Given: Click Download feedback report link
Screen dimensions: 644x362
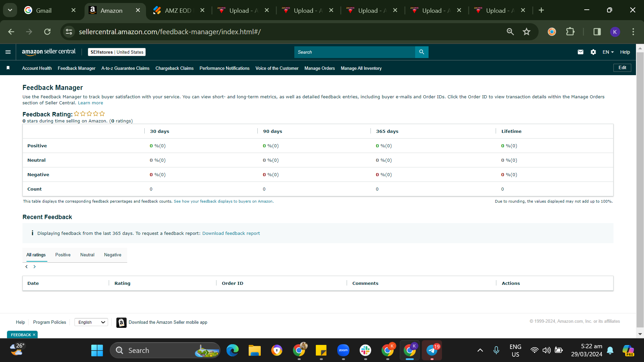Looking at the screenshot, I should pyautogui.click(x=231, y=234).
